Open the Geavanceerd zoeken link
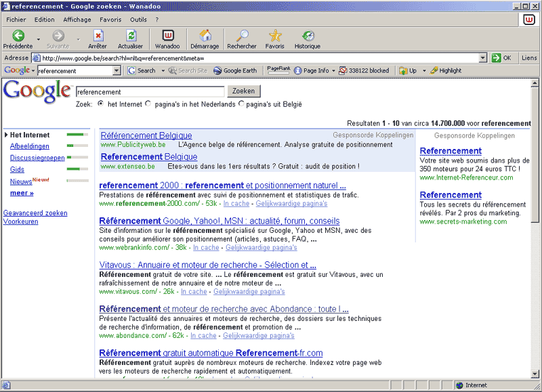This screenshot has height=392, width=542. (35, 213)
